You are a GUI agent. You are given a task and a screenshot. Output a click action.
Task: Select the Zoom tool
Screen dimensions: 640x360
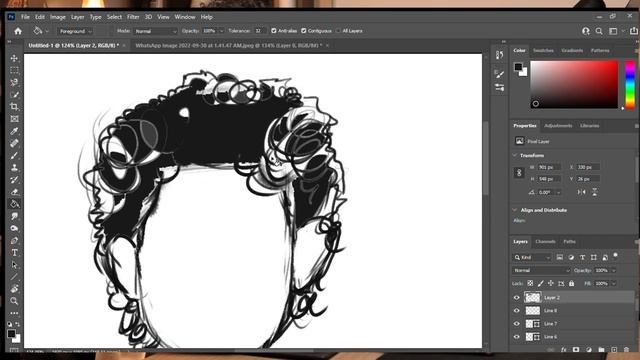(x=14, y=301)
